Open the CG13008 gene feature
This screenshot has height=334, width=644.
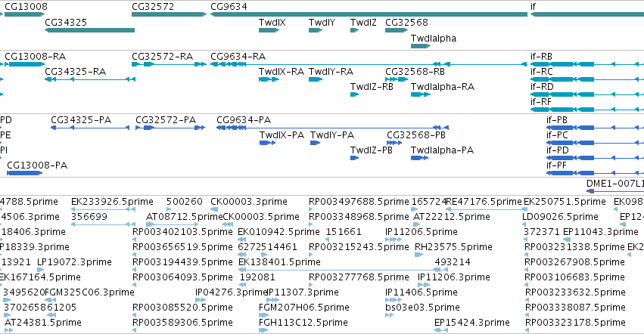(24, 14)
